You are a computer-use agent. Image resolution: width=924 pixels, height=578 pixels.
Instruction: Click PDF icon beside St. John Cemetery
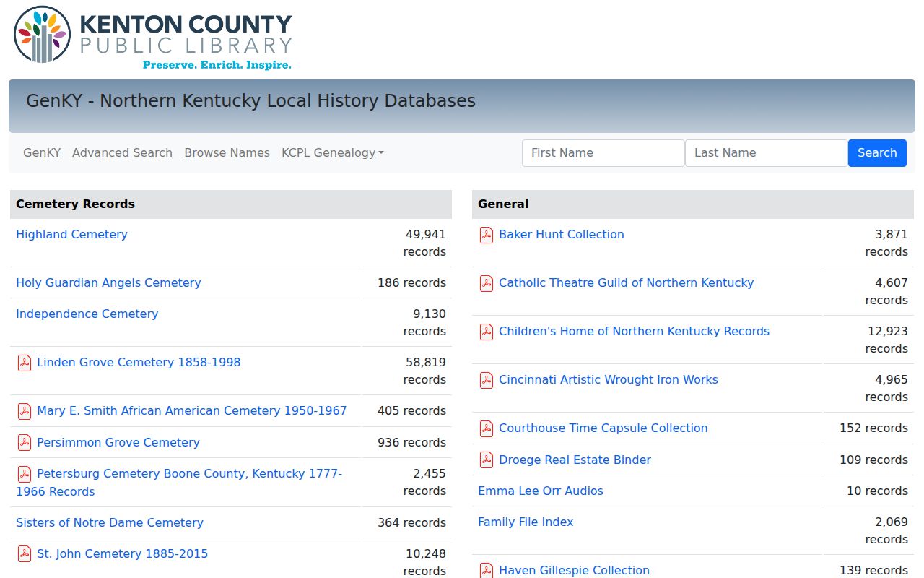[x=25, y=554]
